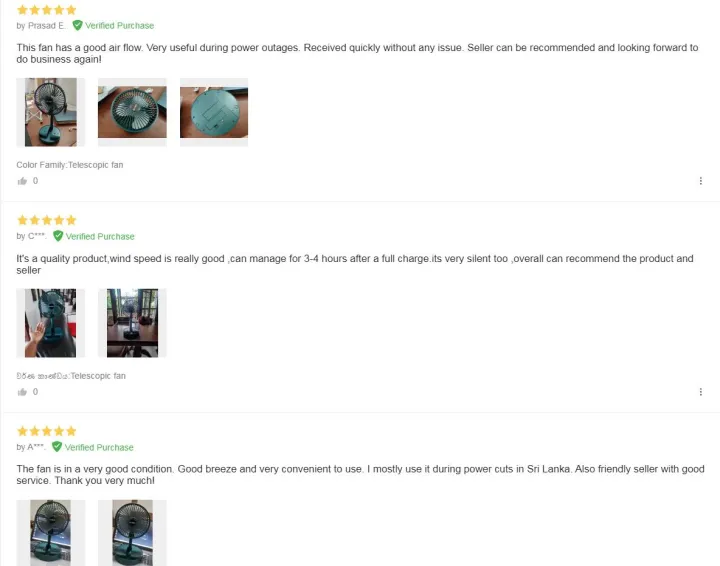Viewport: 720px width, 566px height.
Task: Click five-star rating on Prasad E.'s review
Action: pyautogui.click(x=46, y=10)
